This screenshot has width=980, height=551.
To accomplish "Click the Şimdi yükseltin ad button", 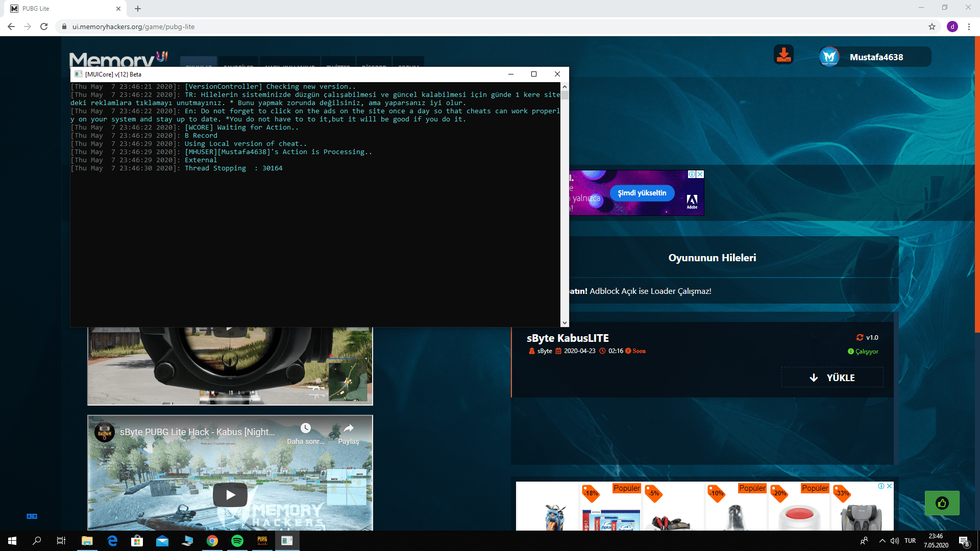I will [x=642, y=193].
